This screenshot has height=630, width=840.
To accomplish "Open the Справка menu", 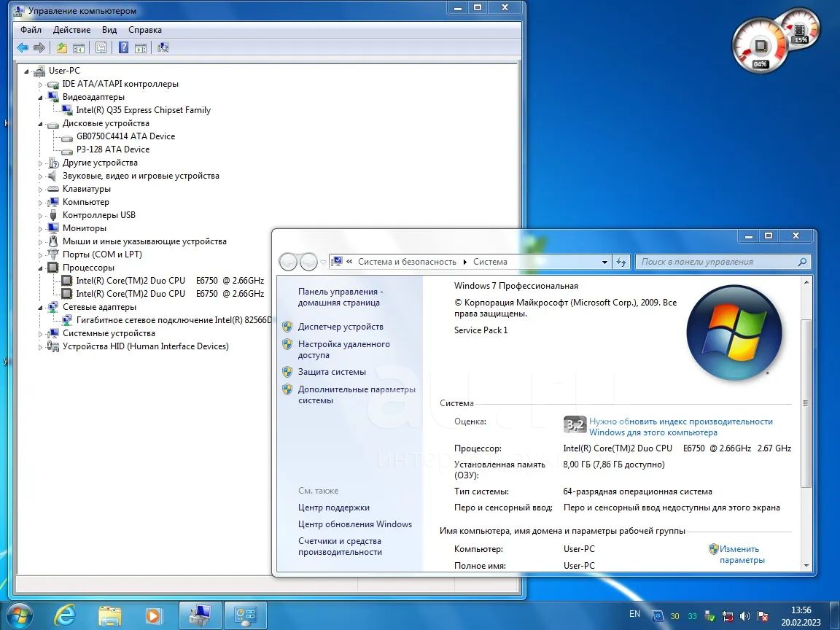I will click(x=145, y=30).
